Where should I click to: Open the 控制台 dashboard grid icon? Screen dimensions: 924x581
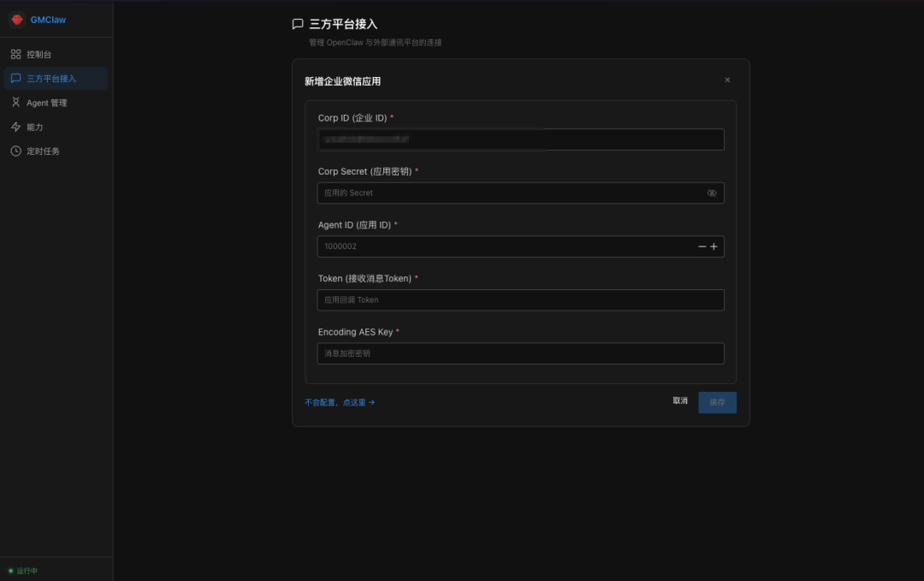click(x=16, y=54)
